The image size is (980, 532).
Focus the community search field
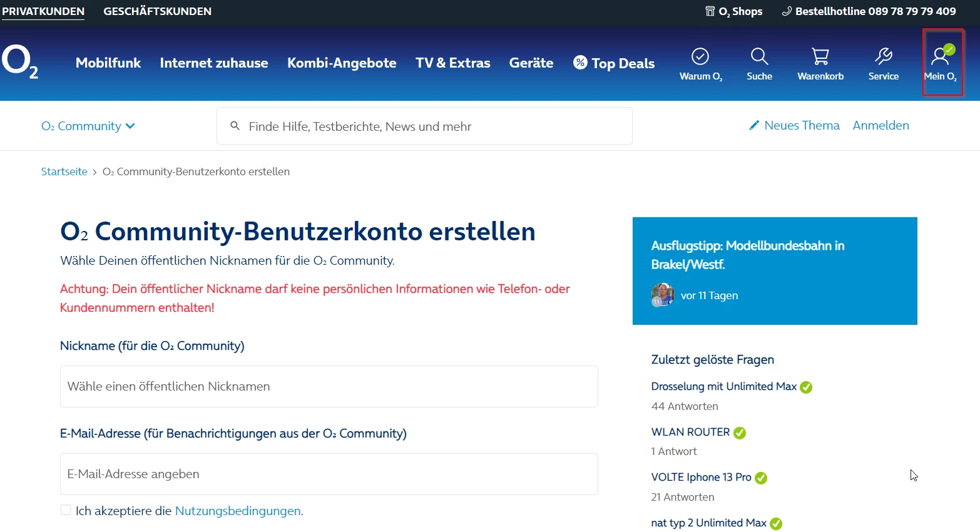click(x=424, y=126)
